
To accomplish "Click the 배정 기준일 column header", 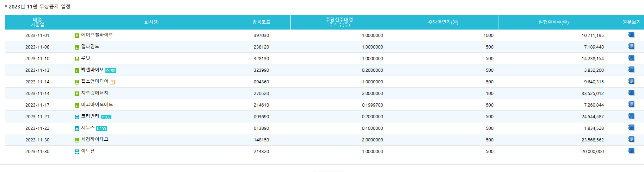I will (37, 22).
